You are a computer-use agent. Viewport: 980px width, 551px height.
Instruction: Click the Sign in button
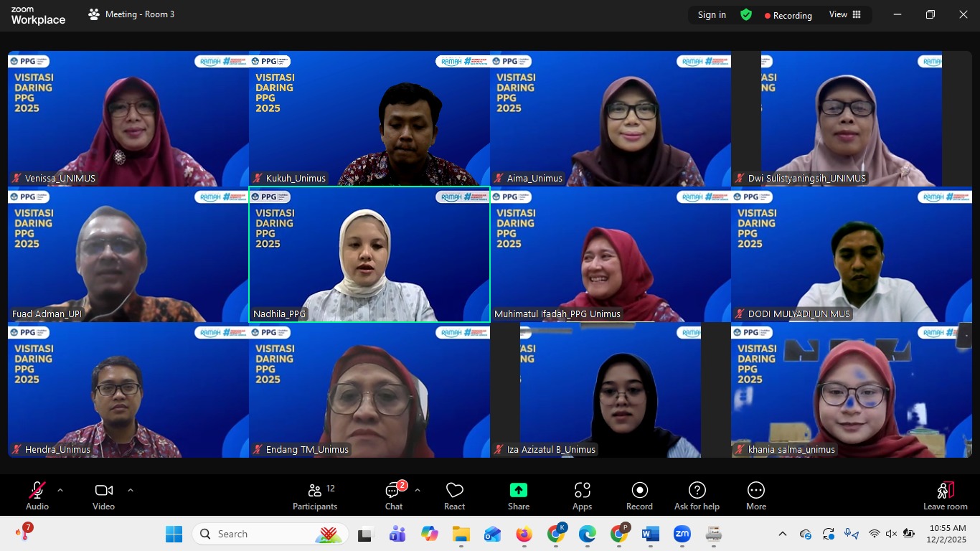pyautogui.click(x=711, y=14)
